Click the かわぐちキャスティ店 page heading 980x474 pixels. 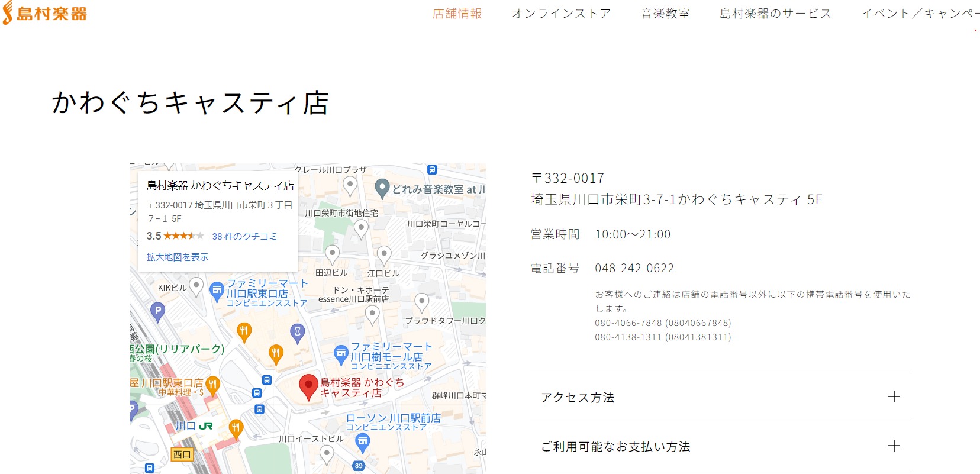pyautogui.click(x=190, y=102)
